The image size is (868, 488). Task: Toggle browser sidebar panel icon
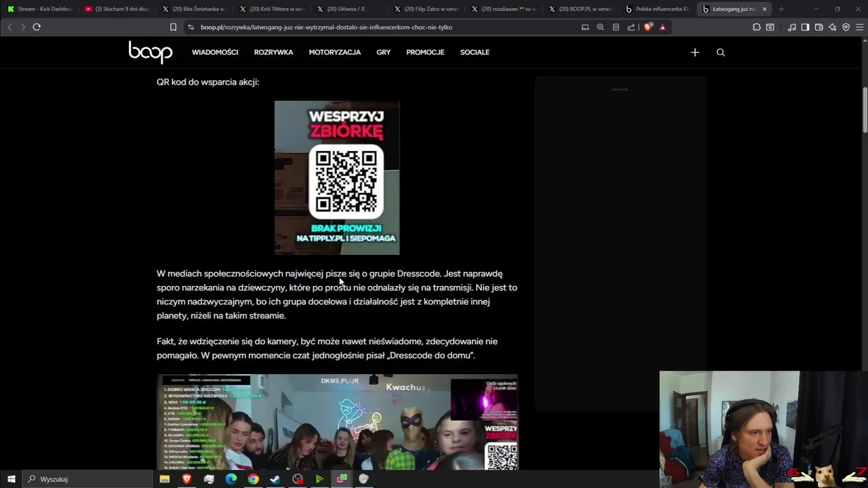[805, 27]
